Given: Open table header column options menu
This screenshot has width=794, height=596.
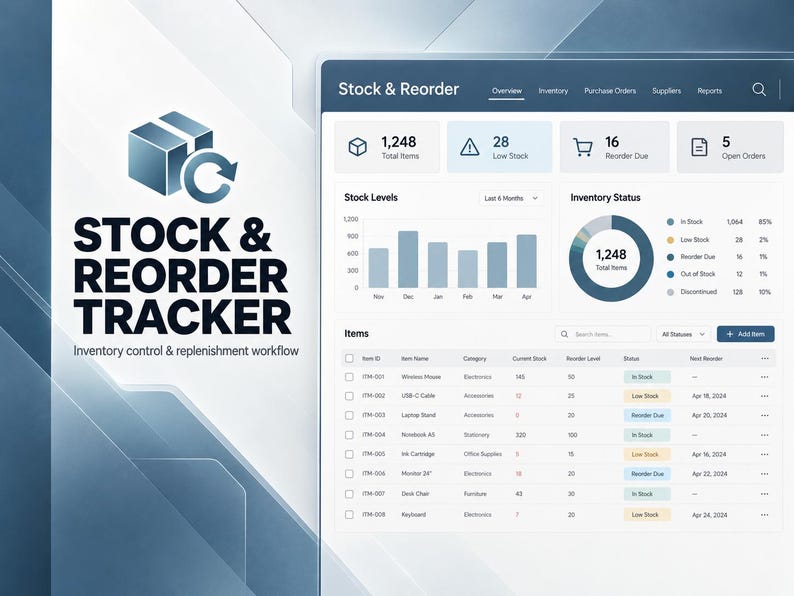Looking at the screenshot, I should pyautogui.click(x=765, y=359).
